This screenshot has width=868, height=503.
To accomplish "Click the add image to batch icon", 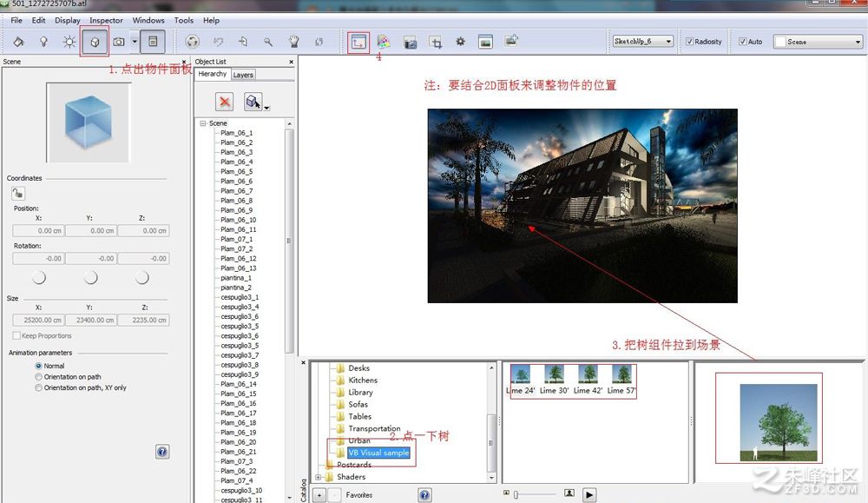I will (511, 41).
